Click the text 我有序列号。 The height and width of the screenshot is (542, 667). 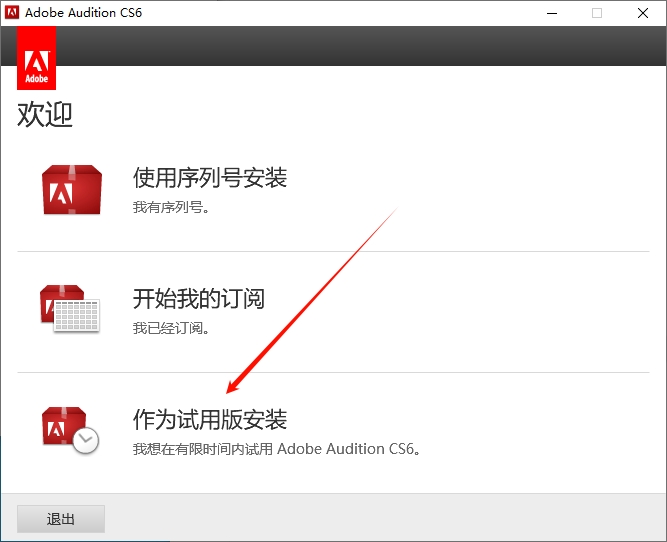click(x=171, y=207)
